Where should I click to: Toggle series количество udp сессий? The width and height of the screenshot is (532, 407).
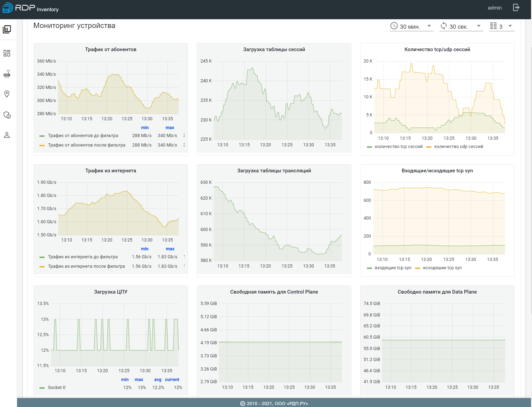tap(458, 147)
